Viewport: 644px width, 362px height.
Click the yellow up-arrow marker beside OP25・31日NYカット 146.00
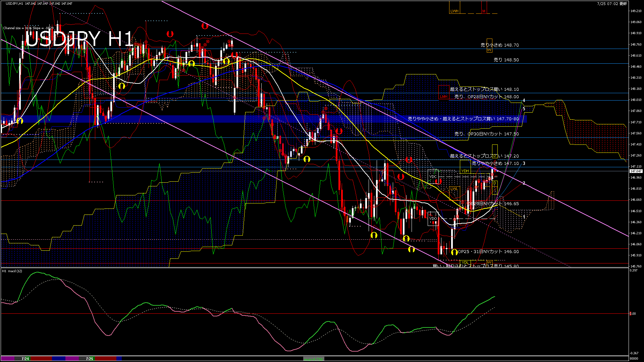pos(454,252)
